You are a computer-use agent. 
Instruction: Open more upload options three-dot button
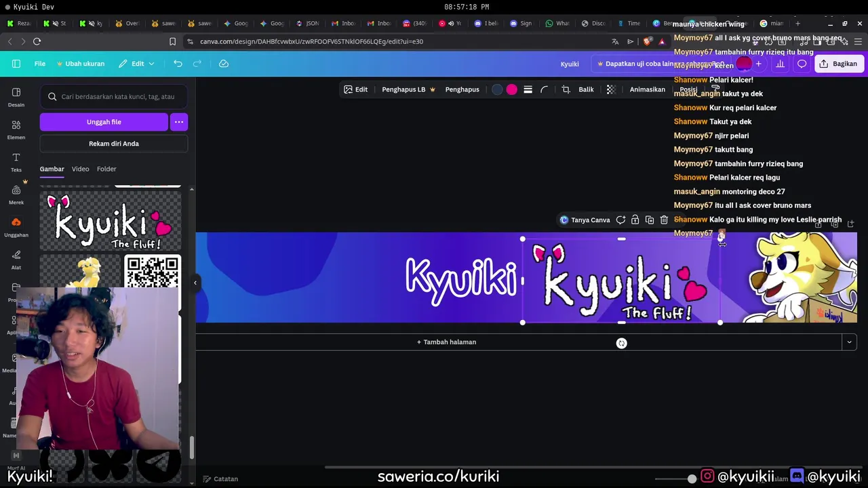click(x=179, y=122)
